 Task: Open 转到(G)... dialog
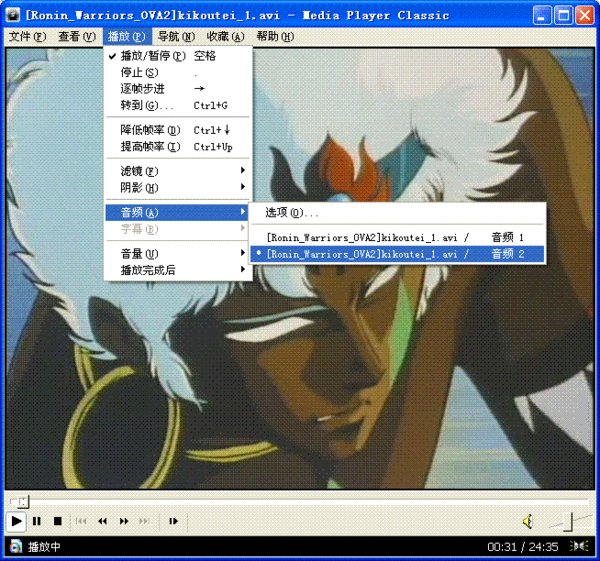tap(178, 105)
